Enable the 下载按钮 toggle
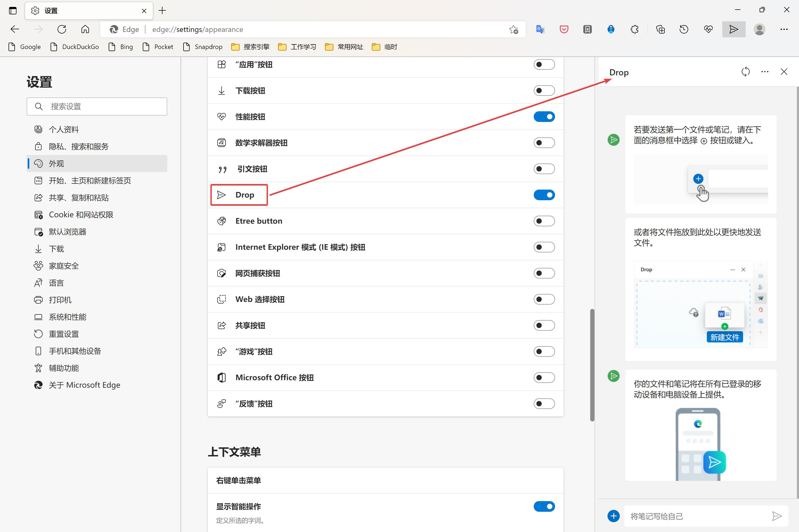This screenshot has width=799, height=532. 544,91
